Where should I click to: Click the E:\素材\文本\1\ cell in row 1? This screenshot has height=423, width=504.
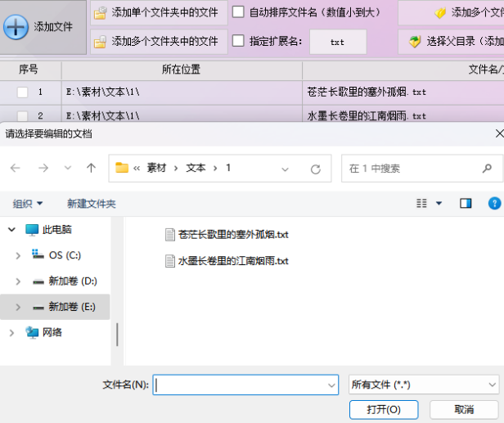[182, 92]
